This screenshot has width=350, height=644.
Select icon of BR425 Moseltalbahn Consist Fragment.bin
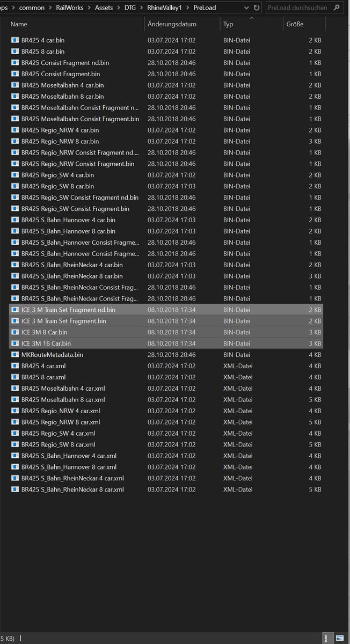[15, 119]
